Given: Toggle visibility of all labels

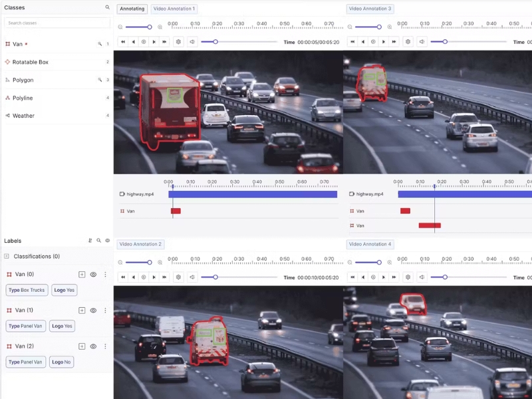Looking at the screenshot, I should (108, 241).
